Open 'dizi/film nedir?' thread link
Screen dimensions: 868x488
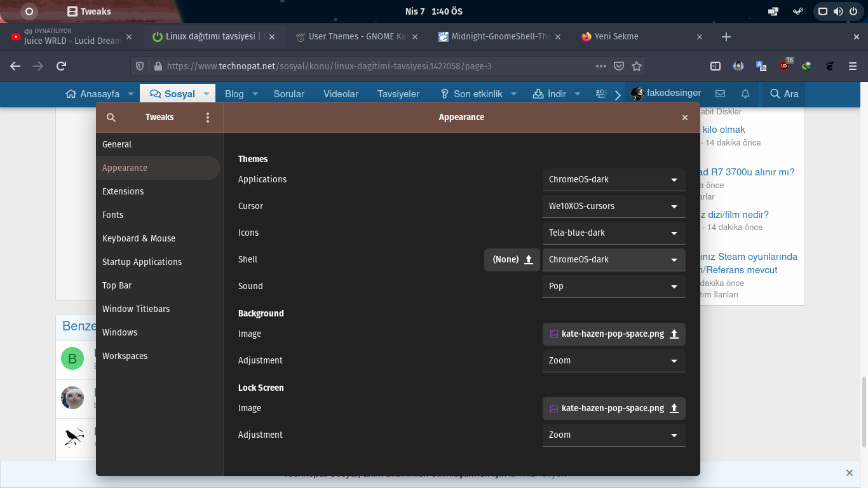coord(735,215)
